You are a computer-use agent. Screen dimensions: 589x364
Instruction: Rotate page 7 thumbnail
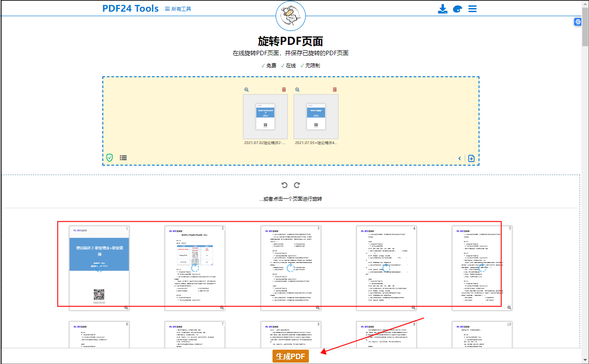[195, 334]
